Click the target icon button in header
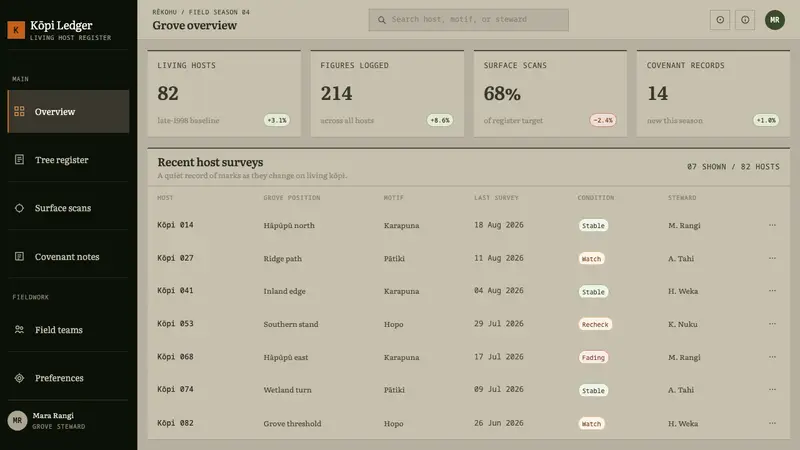Viewport: 800px width, 450px height. coord(720,20)
